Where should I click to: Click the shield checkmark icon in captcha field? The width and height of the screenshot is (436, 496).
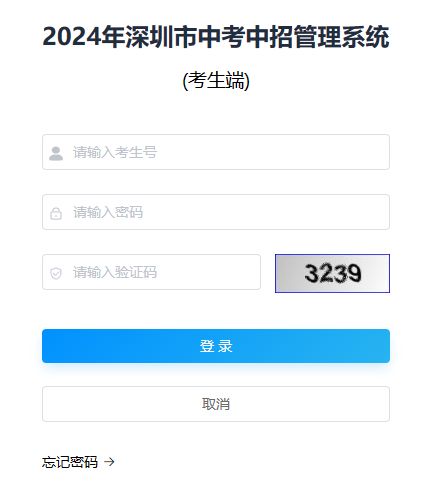(x=56, y=273)
